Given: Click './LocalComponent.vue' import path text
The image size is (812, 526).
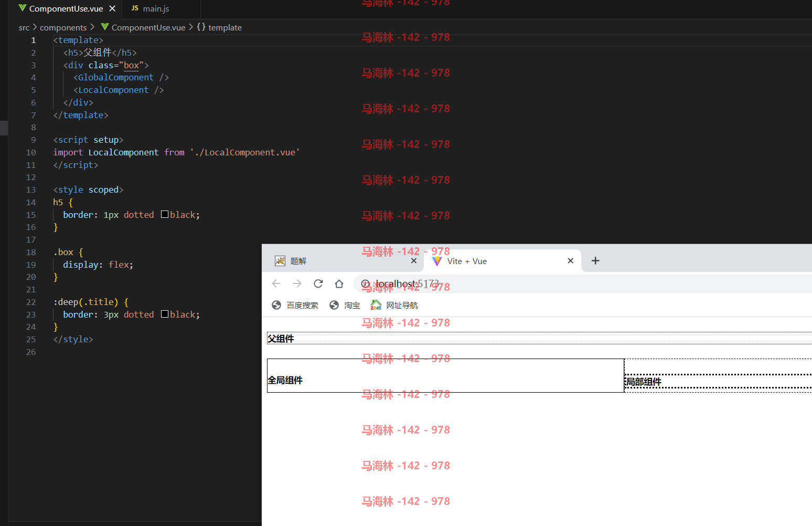Looking at the screenshot, I should (x=245, y=152).
